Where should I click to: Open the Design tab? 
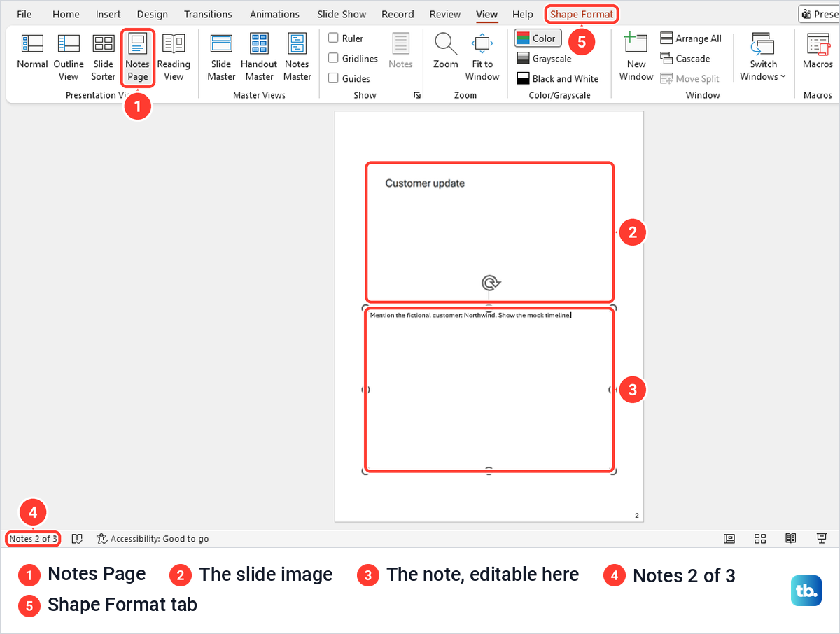click(153, 14)
